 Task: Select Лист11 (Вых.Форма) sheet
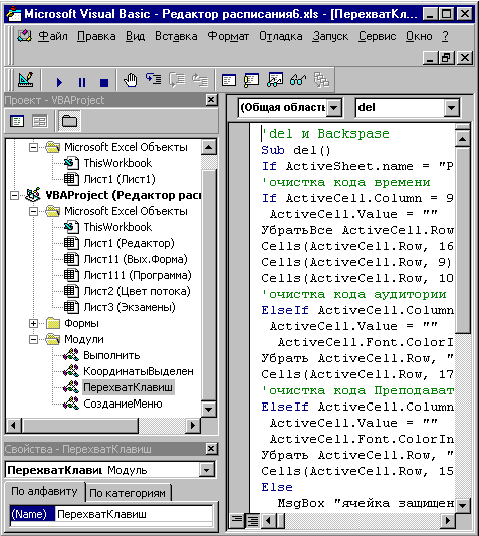coord(135,259)
